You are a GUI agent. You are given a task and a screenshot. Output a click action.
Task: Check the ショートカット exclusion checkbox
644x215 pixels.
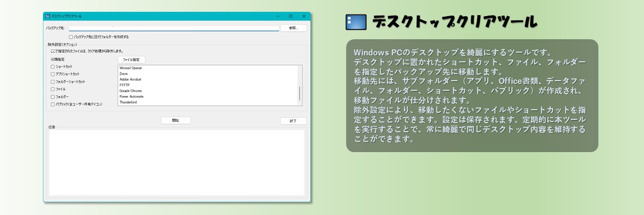(x=53, y=67)
